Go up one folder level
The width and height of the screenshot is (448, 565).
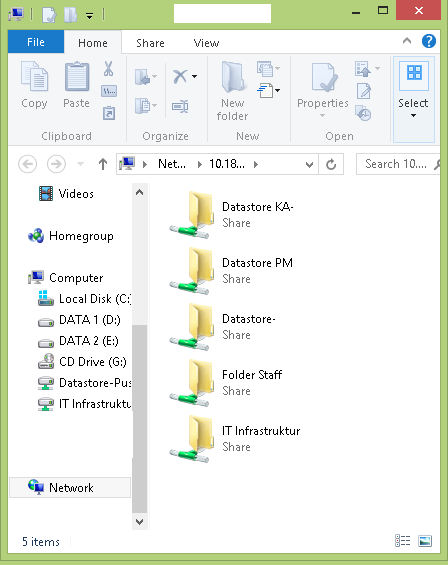coord(103,164)
